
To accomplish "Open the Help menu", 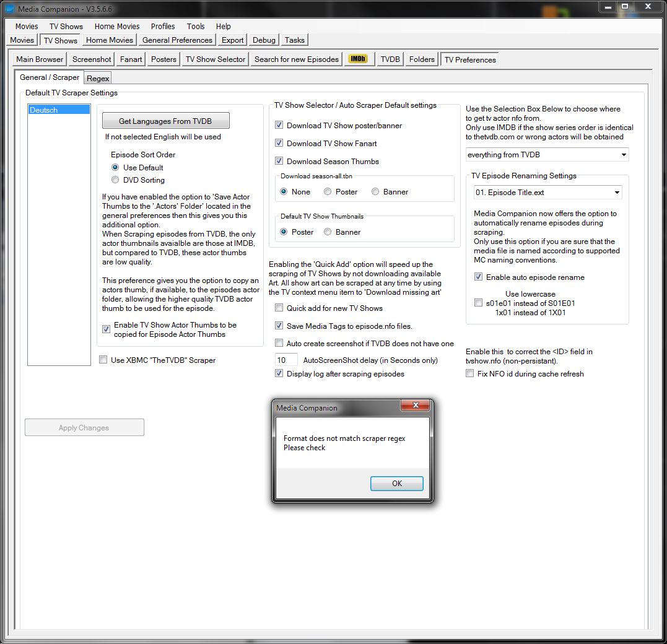I will [x=224, y=27].
